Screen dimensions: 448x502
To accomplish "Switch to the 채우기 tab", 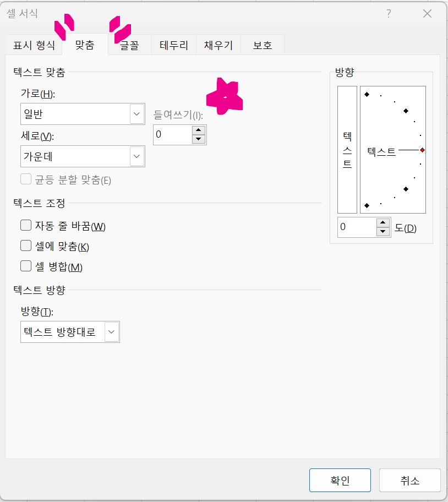I will point(218,46).
